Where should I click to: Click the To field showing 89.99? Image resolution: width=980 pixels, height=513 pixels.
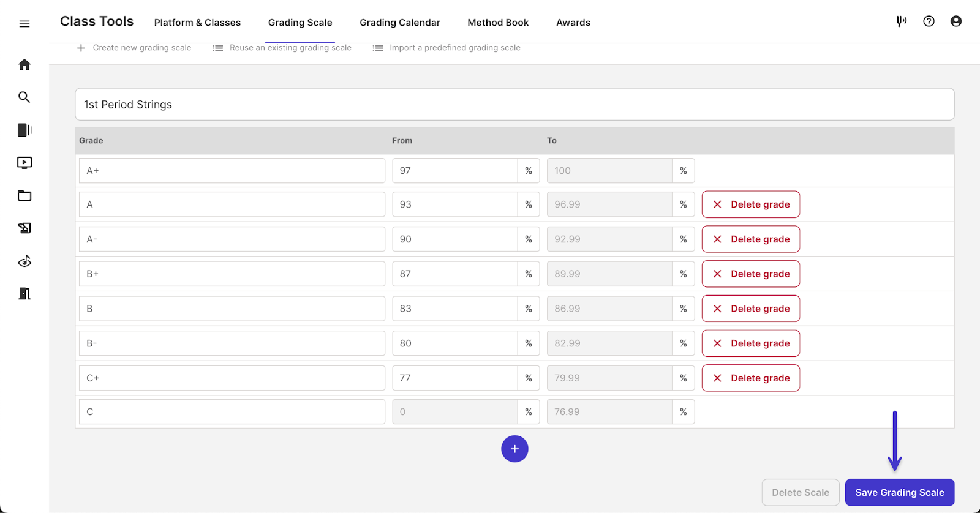(609, 274)
